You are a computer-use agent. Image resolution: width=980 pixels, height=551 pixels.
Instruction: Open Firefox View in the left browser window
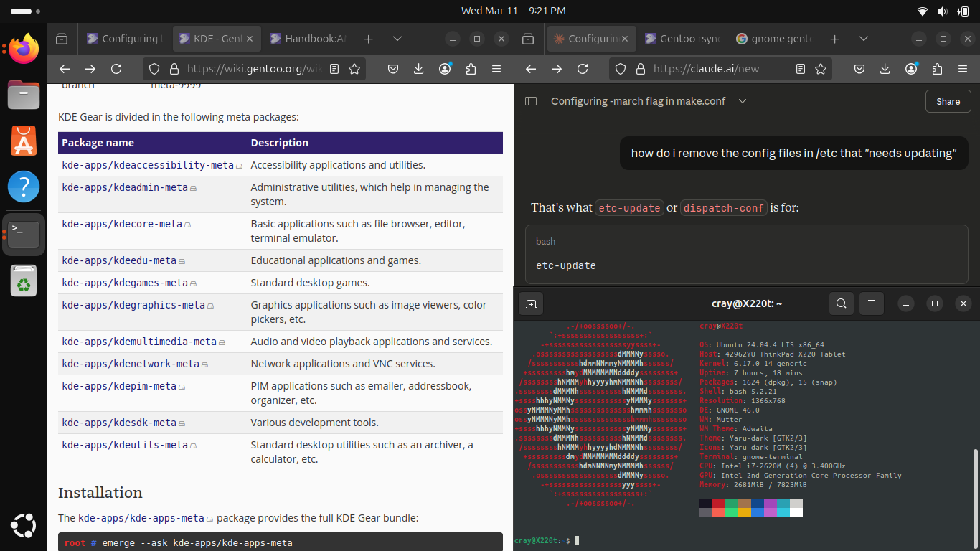point(62,39)
